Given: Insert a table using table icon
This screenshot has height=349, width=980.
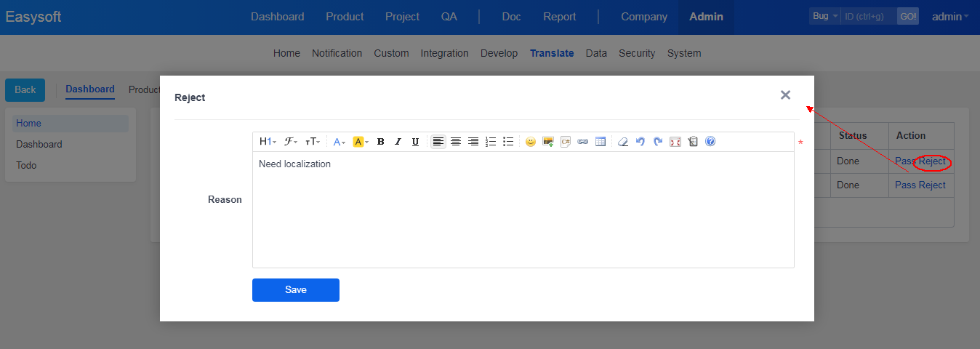Looking at the screenshot, I should 601,142.
